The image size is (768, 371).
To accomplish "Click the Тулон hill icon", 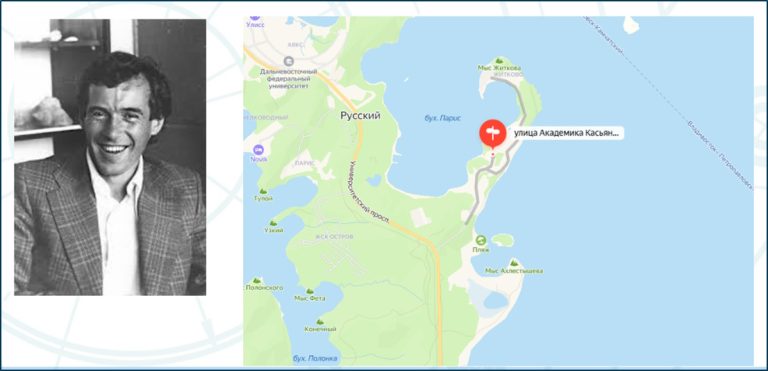I will tap(263, 191).
